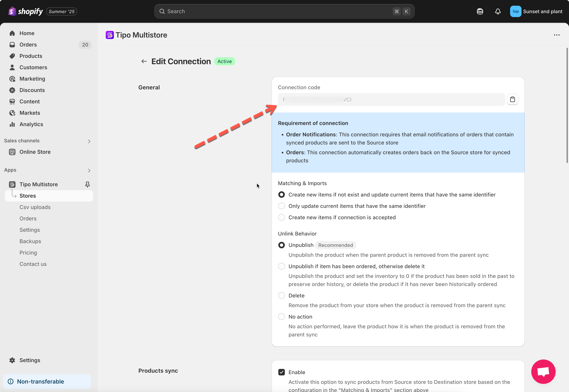Open Content in the sidebar

pos(49,101)
